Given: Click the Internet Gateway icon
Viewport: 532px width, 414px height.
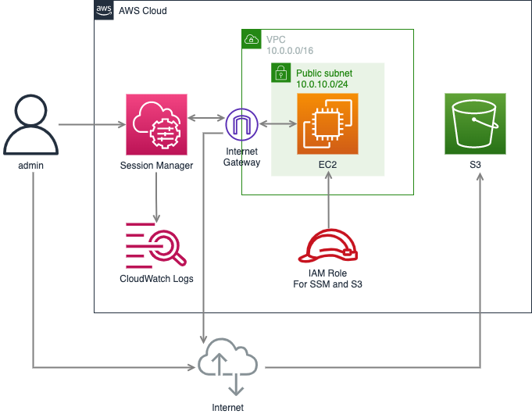Looking at the screenshot, I should pos(242,124).
